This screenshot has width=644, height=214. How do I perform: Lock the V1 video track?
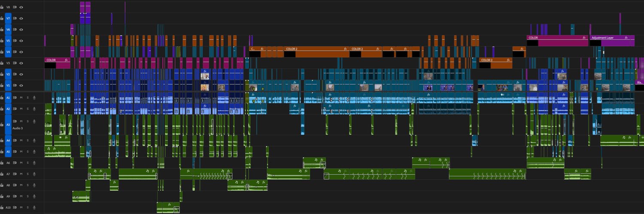click(2, 85)
